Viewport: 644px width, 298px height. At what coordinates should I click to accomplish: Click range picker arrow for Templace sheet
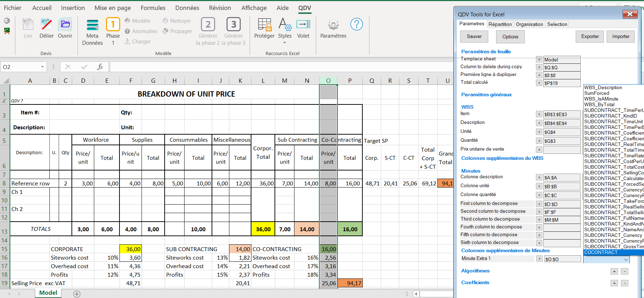[539, 59]
